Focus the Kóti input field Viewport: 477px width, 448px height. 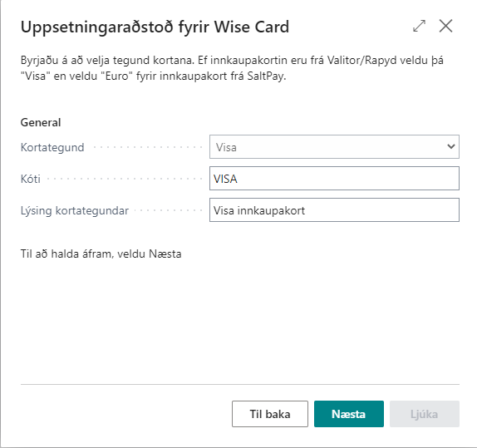click(x=334, y=179)
